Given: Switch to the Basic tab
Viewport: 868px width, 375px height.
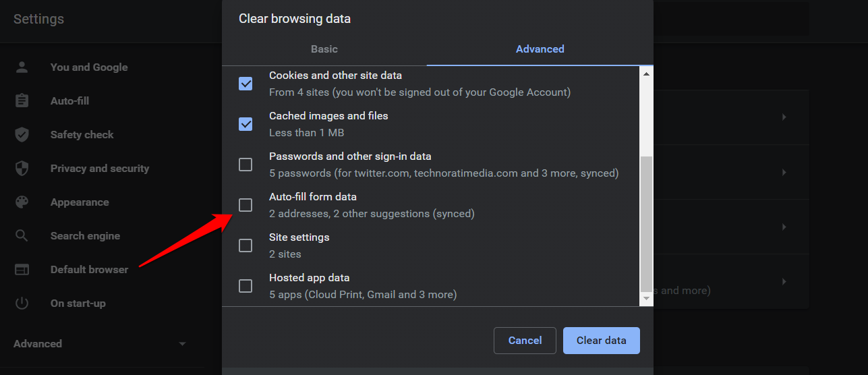Looking at the screenshot, I should [324, 49].
